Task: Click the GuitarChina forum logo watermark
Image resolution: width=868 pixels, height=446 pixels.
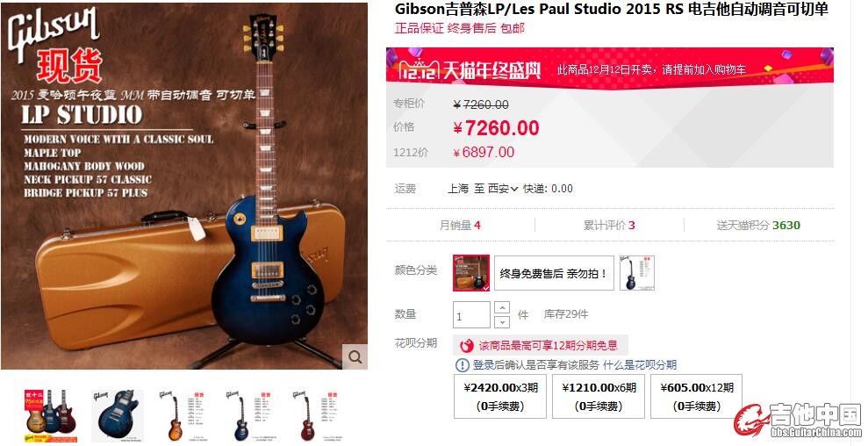Action: click(x=798, y=421)
